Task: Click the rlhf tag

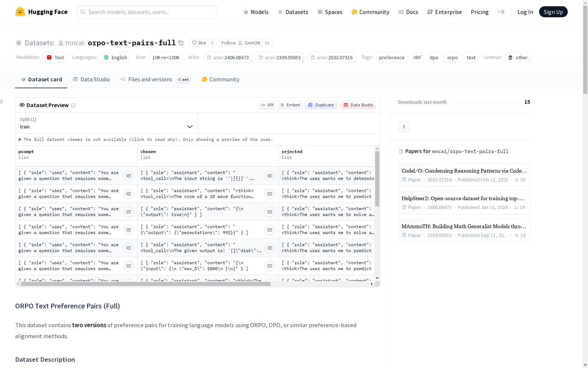Action: [x=417, y=57]
